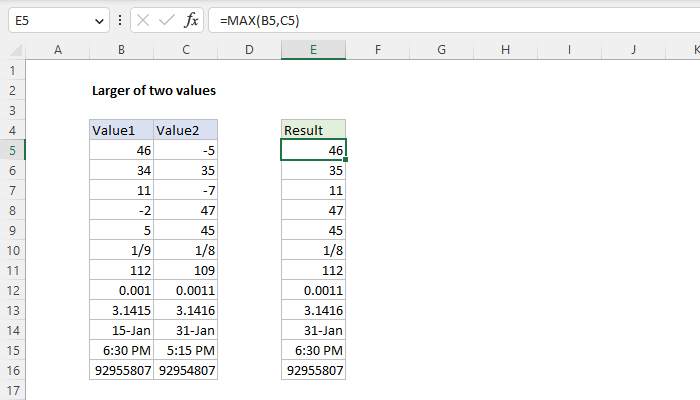Select cell B12 containing 0.001

point(121,291)
